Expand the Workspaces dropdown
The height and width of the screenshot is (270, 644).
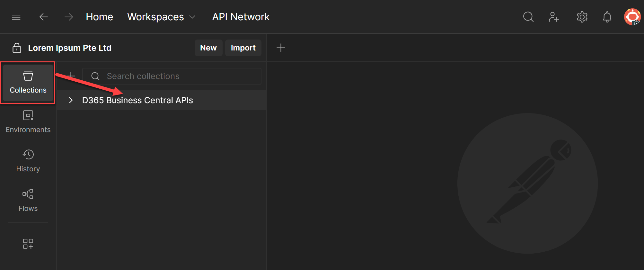point(161,17)
